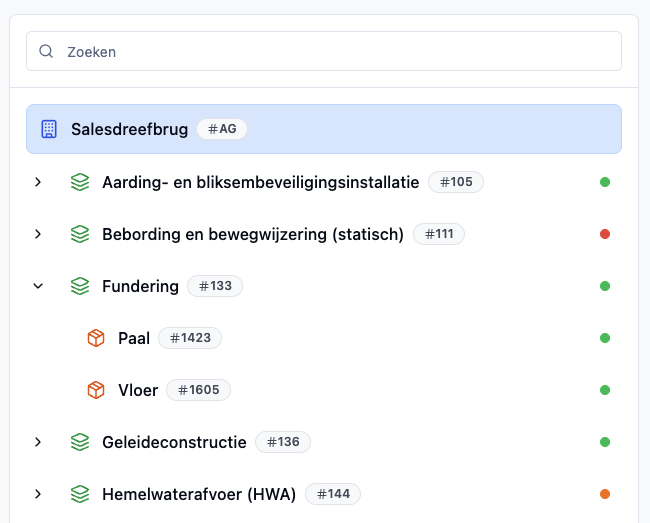Expand the Hemelwaterafvoer (HWA) node
This screenshot has height=523, width=650.
38,494
